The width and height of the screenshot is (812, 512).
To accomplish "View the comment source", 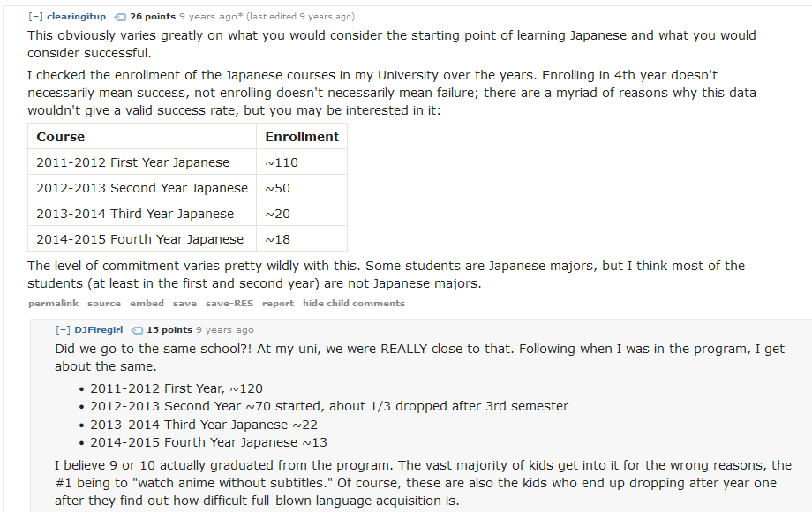I will (104, 304).
